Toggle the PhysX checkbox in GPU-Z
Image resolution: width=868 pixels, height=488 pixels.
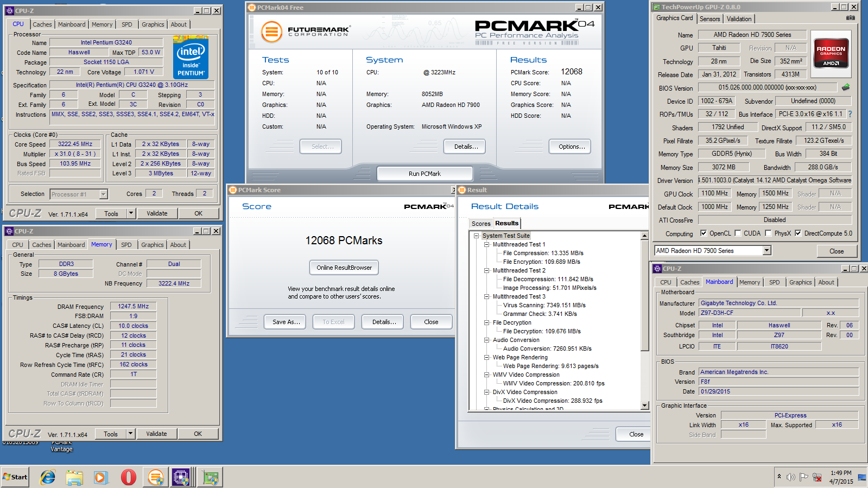(x=768, y=233)
